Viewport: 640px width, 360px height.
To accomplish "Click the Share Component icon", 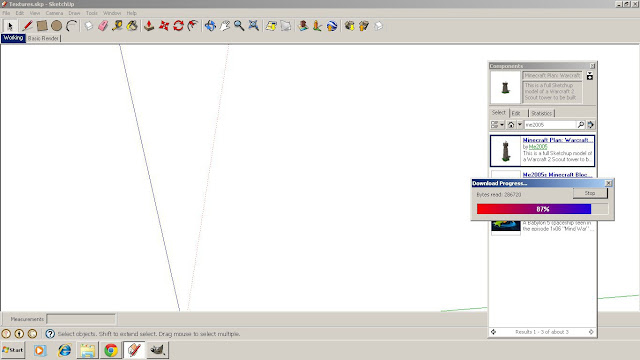I will tap(378, 26).
